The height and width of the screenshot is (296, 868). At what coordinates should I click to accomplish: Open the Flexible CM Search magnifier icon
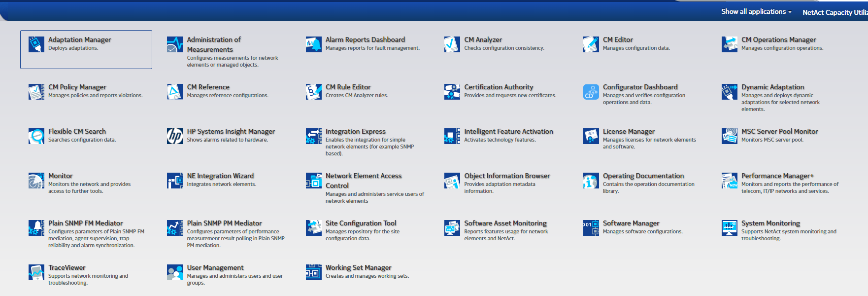36,136
